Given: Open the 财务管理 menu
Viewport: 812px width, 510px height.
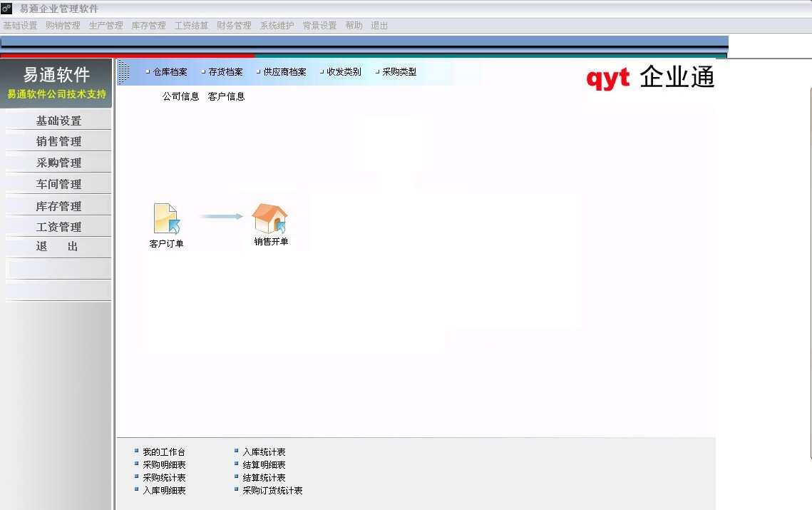Looking at the screenshot, I should [x=234, y=26].
